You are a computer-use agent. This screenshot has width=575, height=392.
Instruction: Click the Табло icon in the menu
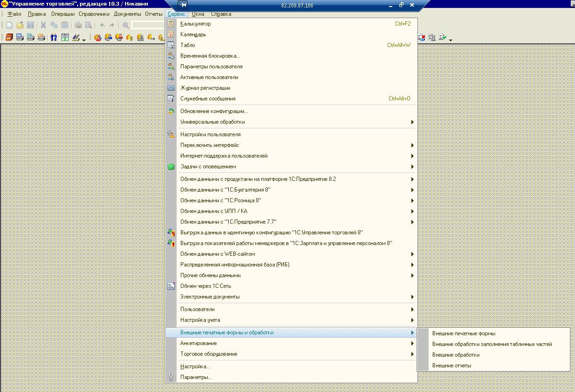point(171,45)
